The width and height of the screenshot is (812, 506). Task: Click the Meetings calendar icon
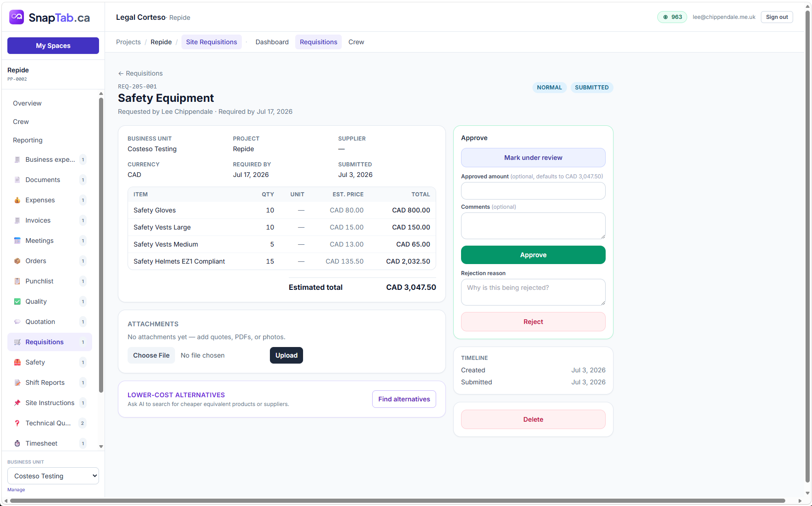click(x=17, y=241)
